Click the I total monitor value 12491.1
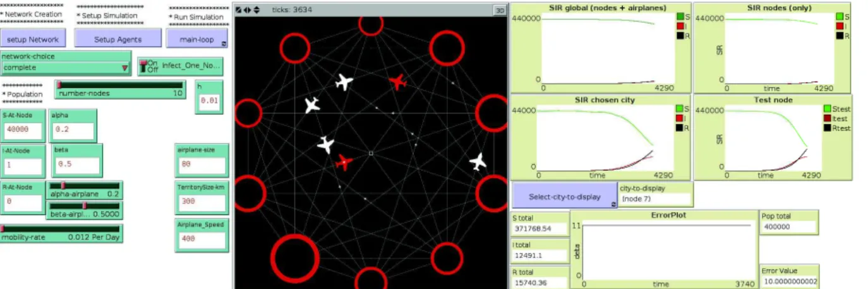This screenshot has width=868, height=289. click(x=539, y=255)
